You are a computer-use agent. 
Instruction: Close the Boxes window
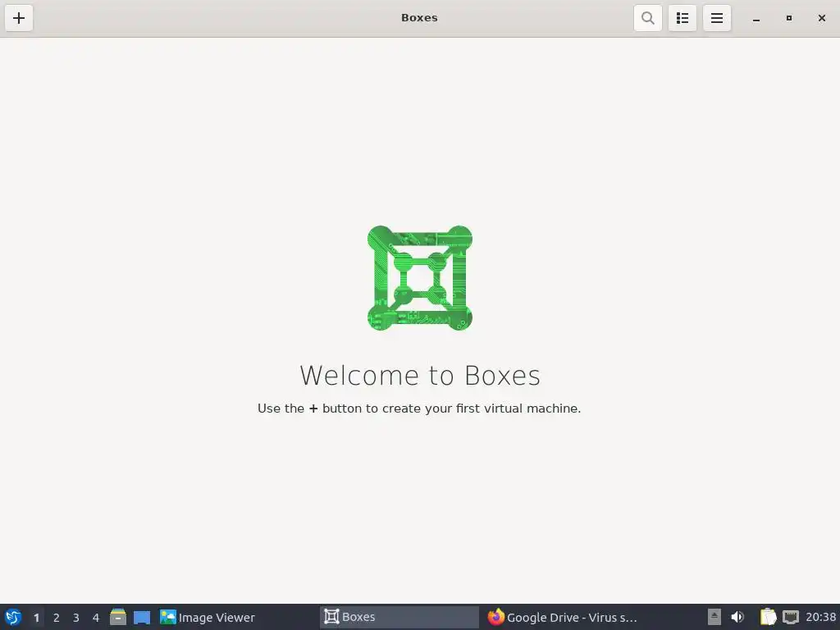[821, 18]
